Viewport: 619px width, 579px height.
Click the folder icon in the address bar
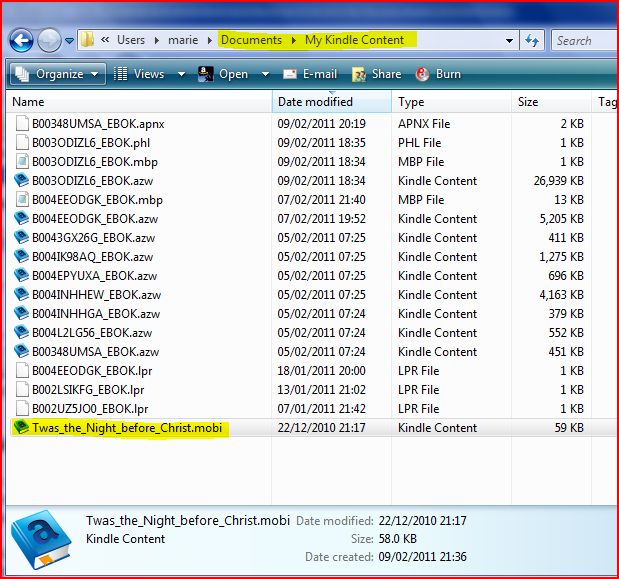[x=87, y=40]
